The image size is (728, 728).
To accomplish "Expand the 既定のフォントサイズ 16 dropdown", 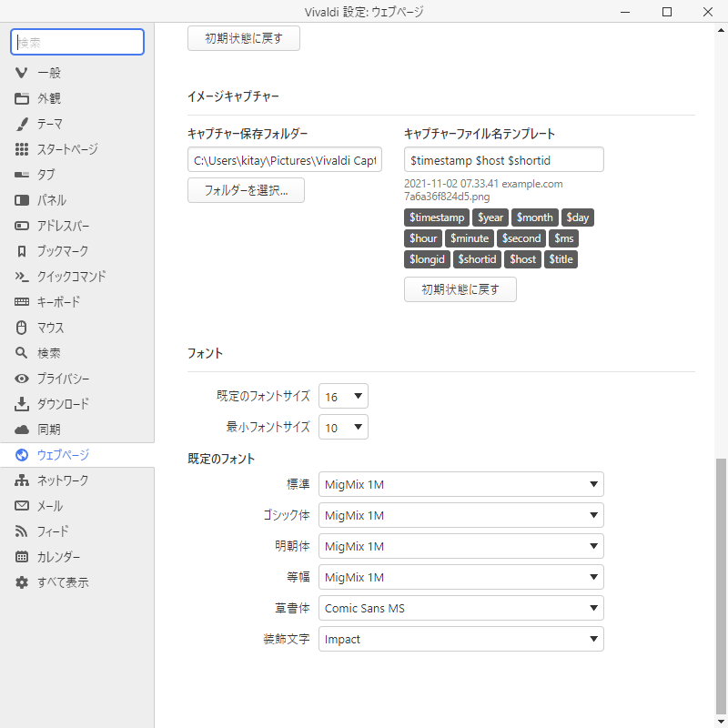I will pyautogui.click(x=343, y=396).
